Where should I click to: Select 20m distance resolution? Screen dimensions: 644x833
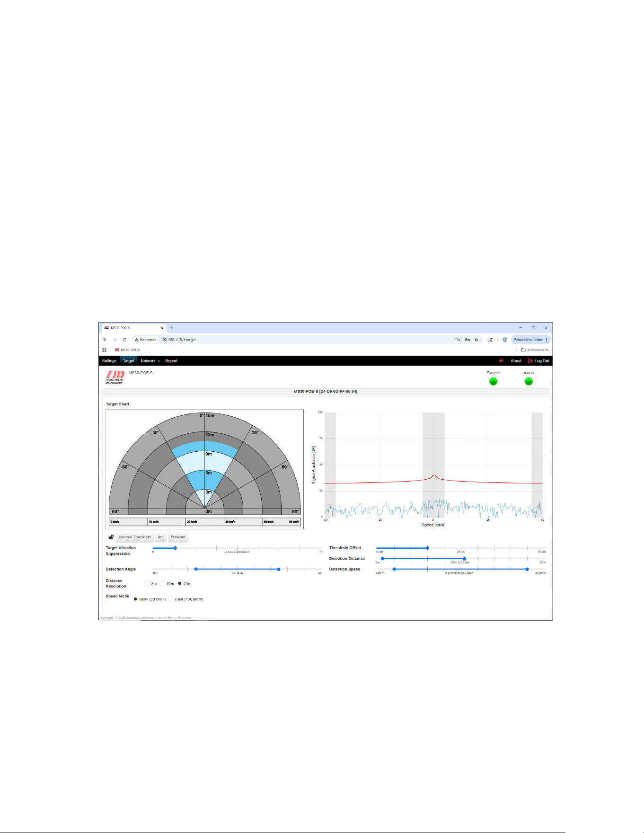pyautogui.click(x=180, y=584)
